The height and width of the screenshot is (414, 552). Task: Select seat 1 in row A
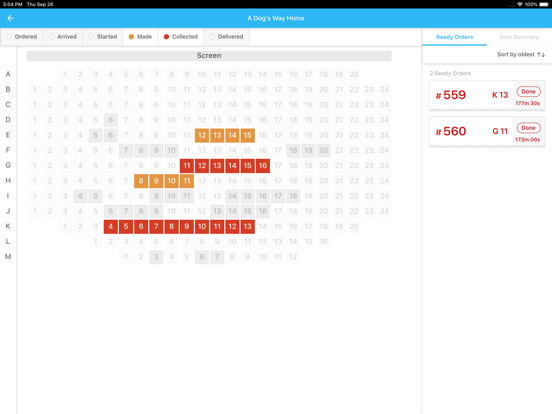coord(65,74)
